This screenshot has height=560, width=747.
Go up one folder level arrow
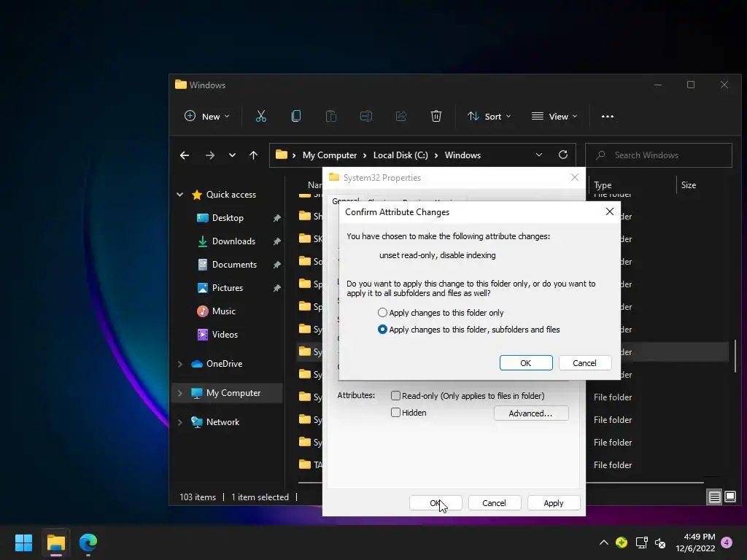[x=253, y=155]
